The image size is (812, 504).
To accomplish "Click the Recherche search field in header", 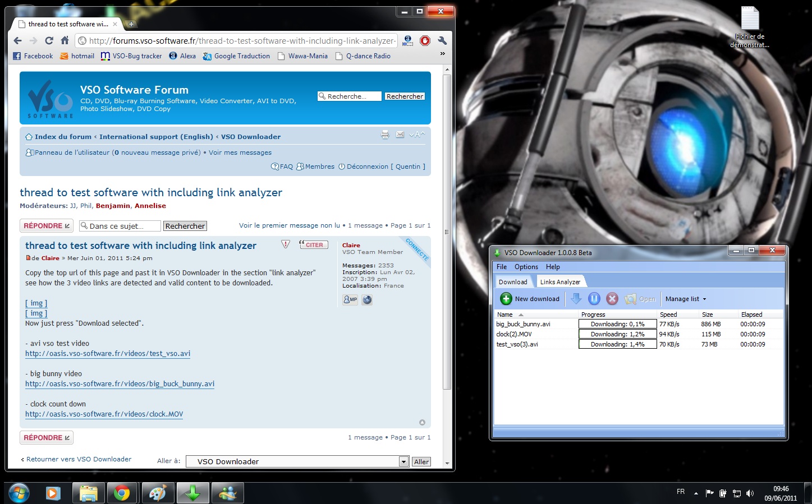I will click(x=350, y=96).
